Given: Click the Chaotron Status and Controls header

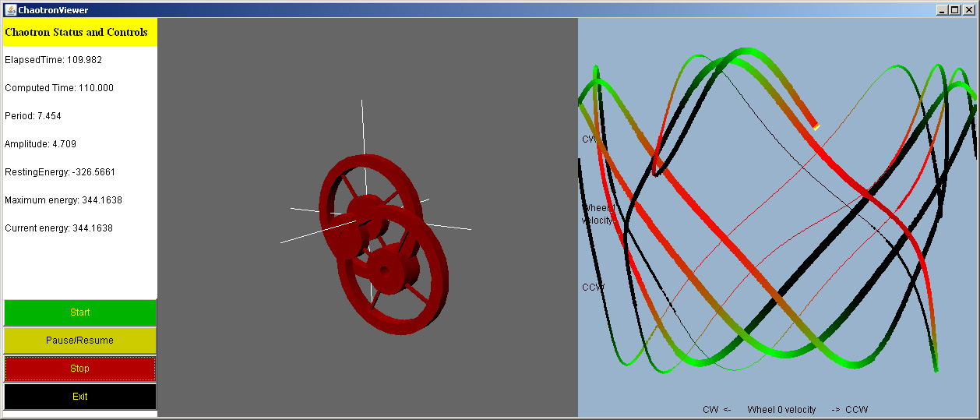Looking at the screenshot, I should pos(76,33).
